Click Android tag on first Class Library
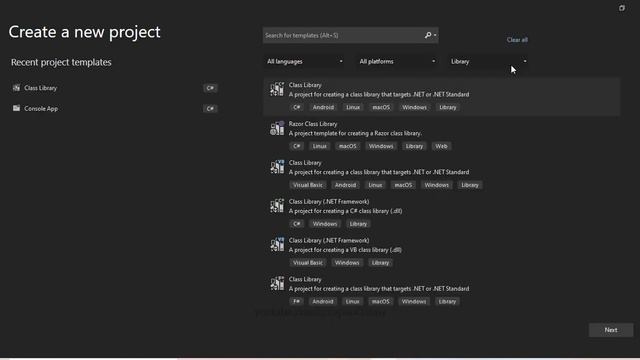The width and height of the screenshot is (640, 360). coord(323,107)
